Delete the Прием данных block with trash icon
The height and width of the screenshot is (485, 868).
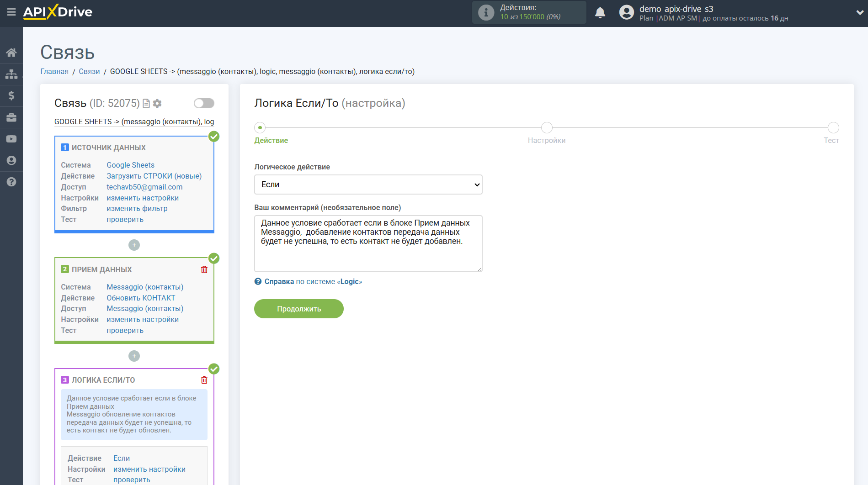pyautogui.click(x=204, y=269)
